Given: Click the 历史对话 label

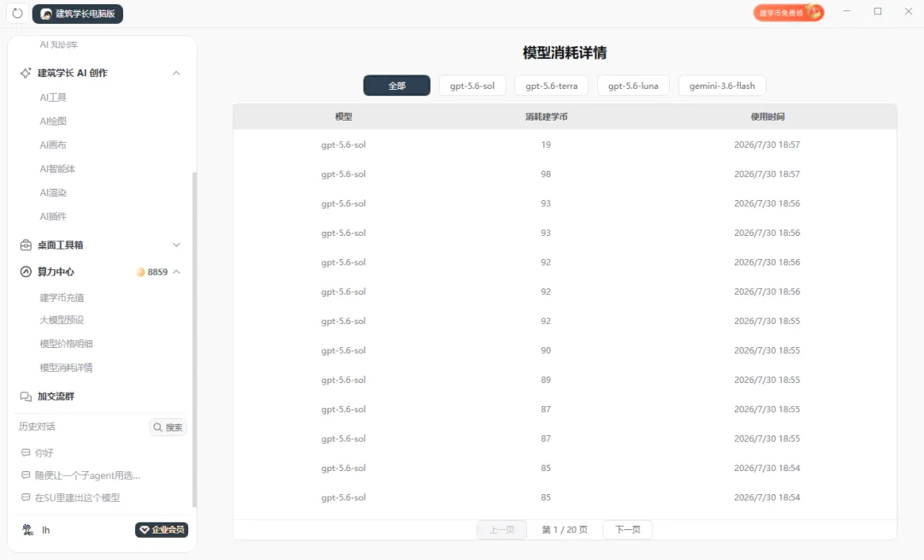Looking at the screenshot, I should click(37, 427).
